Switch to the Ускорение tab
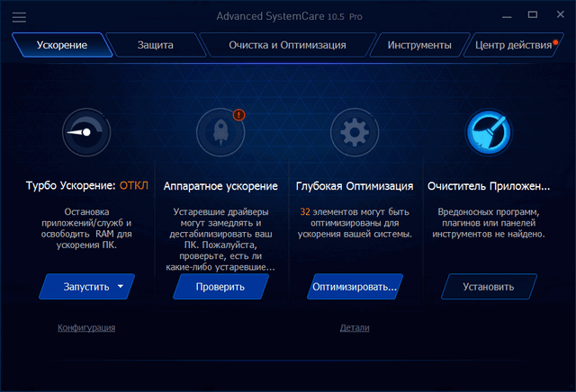 (x=62, y=45)
